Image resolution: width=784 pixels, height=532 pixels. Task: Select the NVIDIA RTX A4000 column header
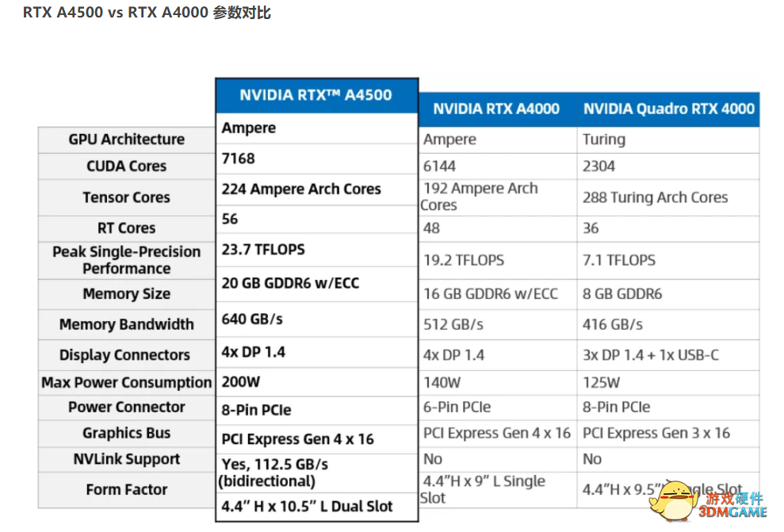pos(496,109)
